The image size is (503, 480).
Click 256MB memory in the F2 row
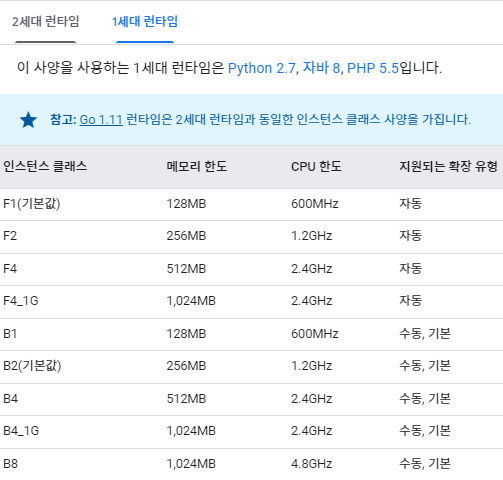186,236
